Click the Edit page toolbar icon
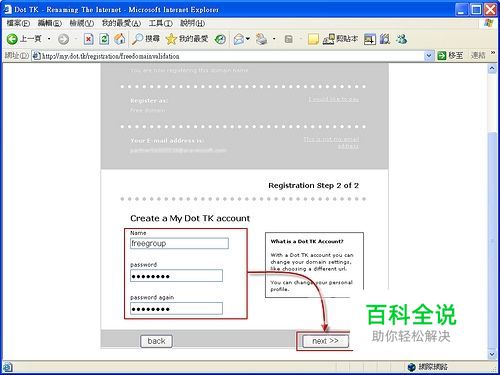The height and width of the screenshot is (375, 500). [x=289, y=39]
